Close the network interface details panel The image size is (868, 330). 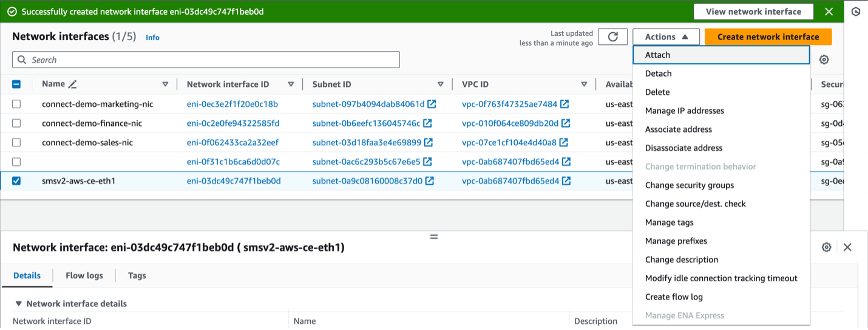coord(847,247)
